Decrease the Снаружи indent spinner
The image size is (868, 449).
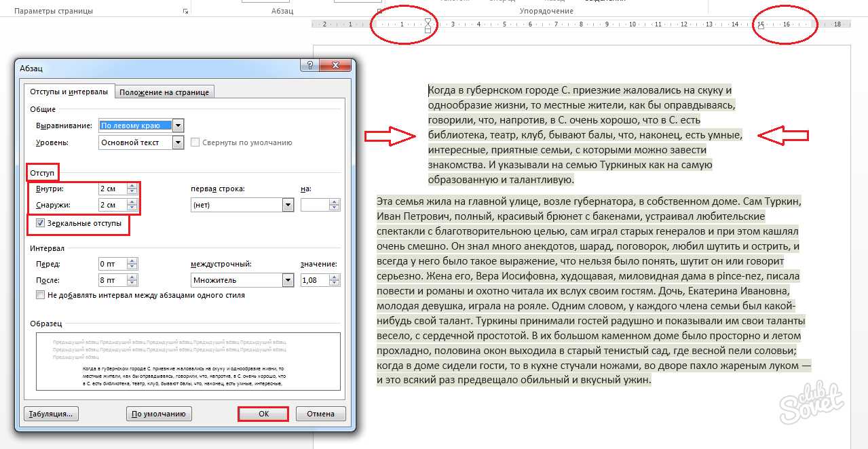coord(132,208)
